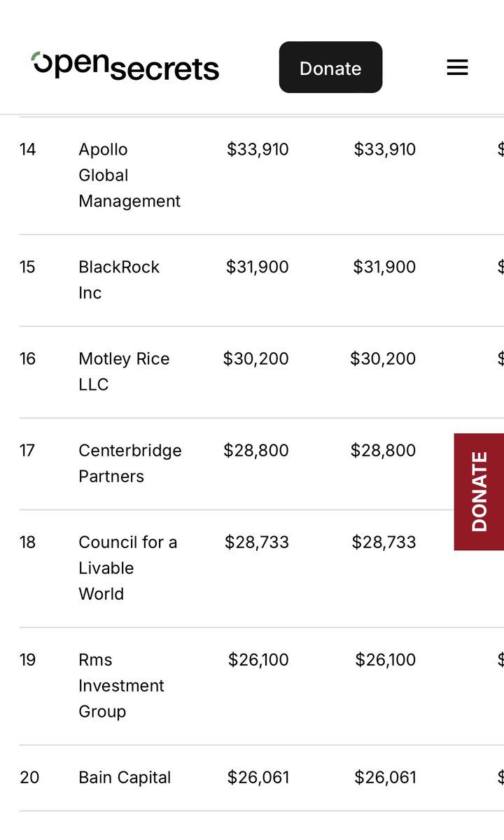Click Centerbridge Partners contributor name

click(129, 463)
